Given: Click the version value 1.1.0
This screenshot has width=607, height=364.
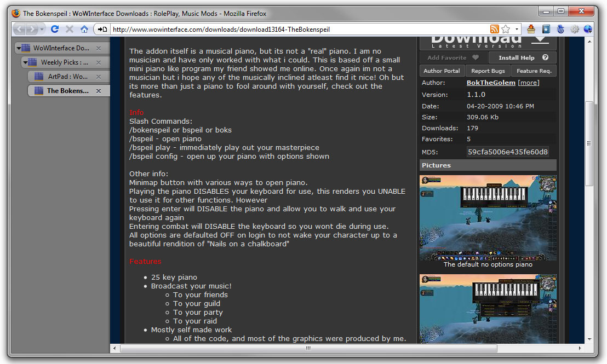Looking at the screenshot, I should pos(476,95).
